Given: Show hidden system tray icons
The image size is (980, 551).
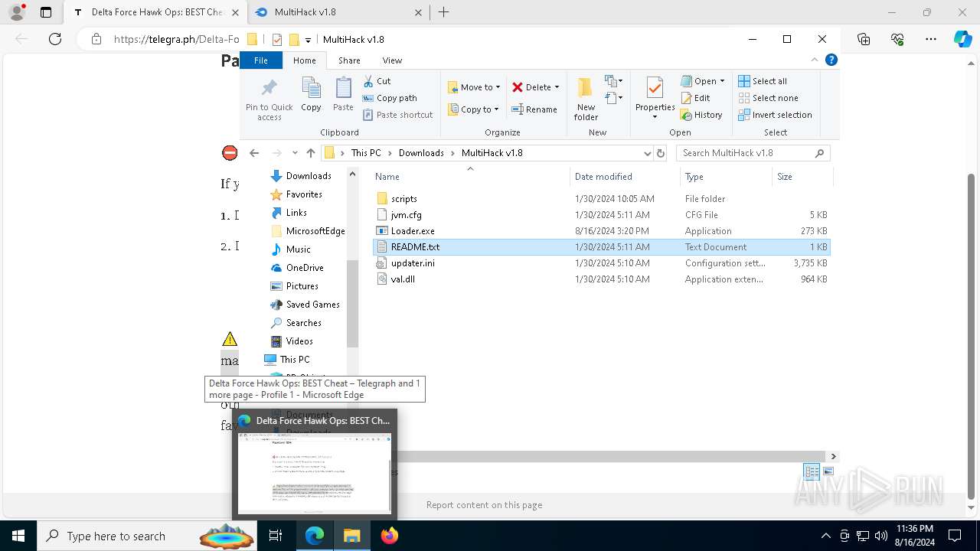Looking at the screenshot, I should [825, 536].
